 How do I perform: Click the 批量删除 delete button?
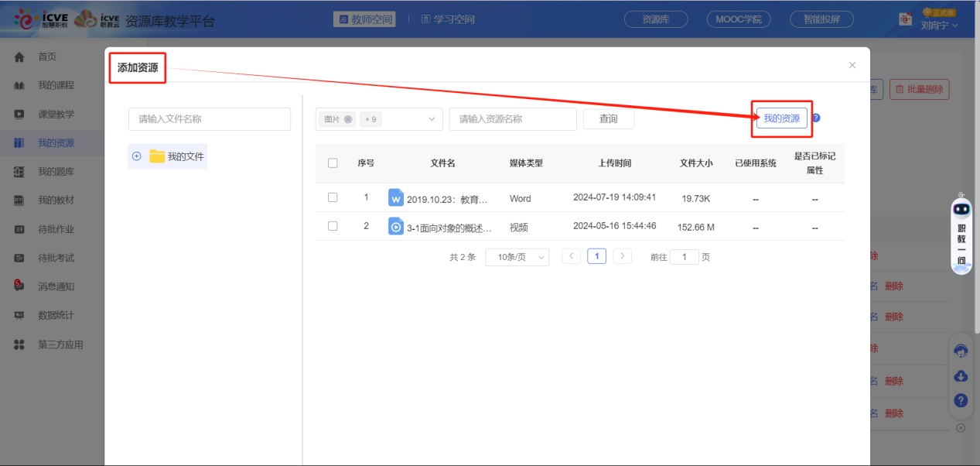[x=919, y=89]
